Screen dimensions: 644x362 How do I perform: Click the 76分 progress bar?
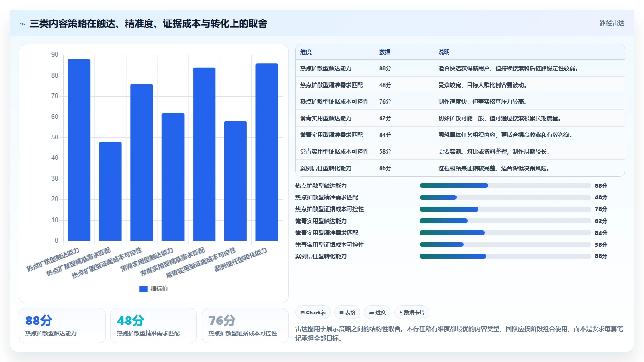pyautogui.click(x=505, y=209)
